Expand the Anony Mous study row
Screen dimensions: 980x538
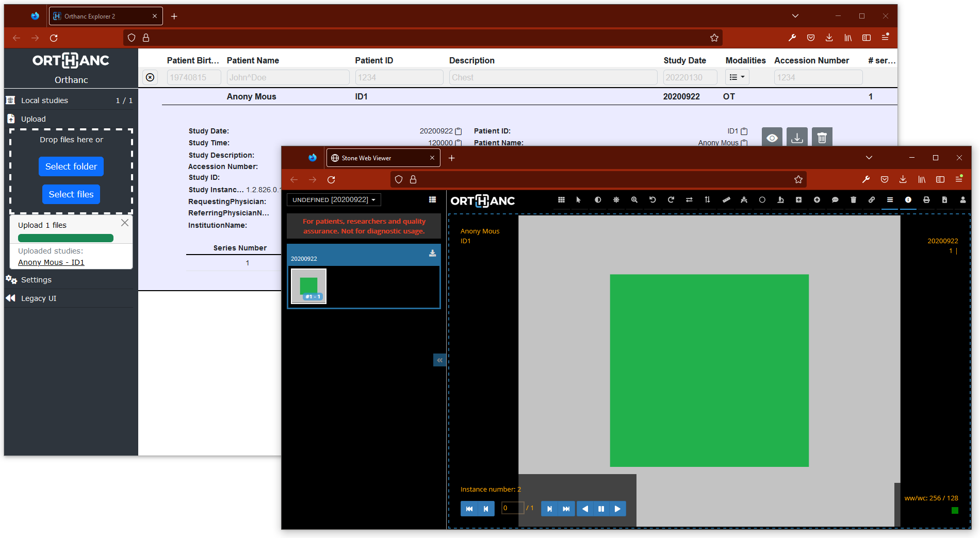click(529, 96)
